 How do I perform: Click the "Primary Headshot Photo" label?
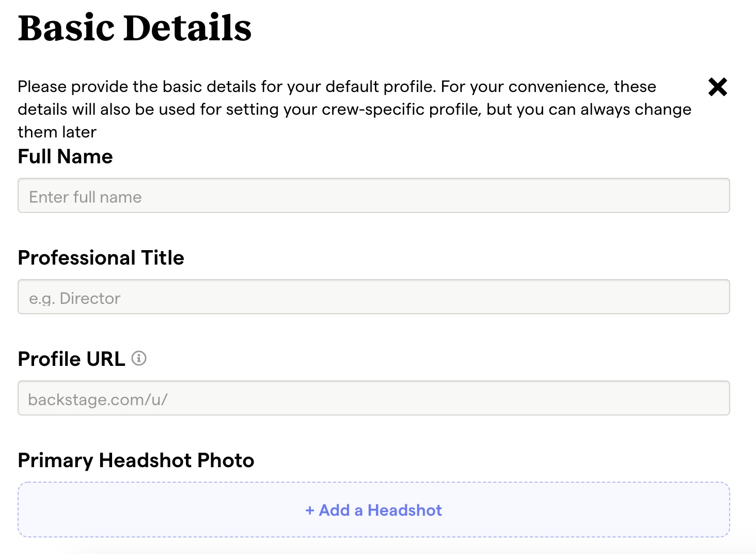coord(136,460)
